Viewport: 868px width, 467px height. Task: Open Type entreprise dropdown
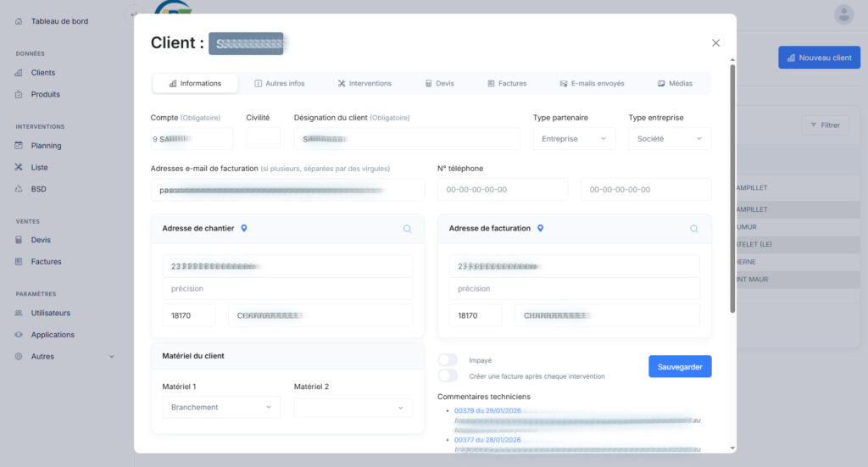pos(670,139)
